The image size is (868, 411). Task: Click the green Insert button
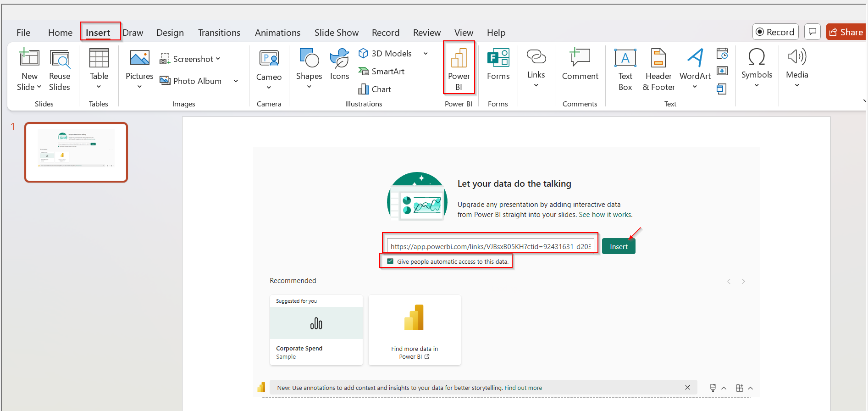coord(619,246)
